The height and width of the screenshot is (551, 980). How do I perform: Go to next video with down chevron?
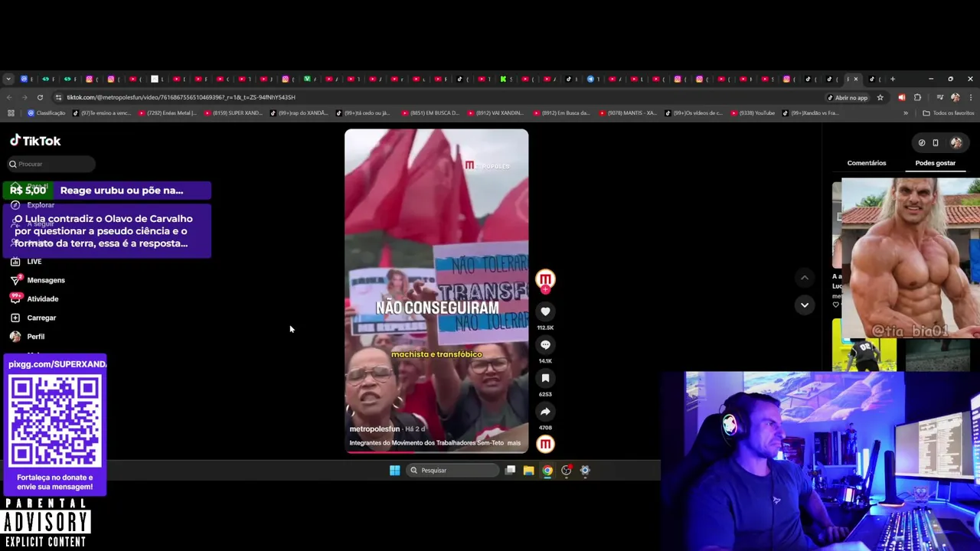click(804, 305)
